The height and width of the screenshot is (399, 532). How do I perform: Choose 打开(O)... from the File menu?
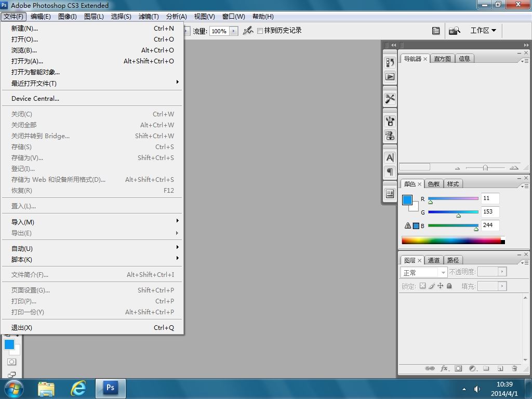(92, 39)
